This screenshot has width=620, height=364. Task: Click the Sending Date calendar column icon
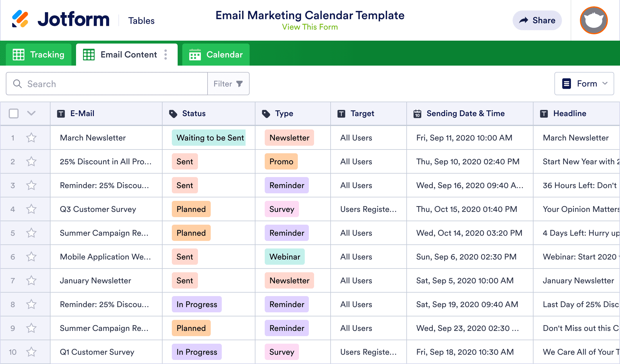click(417, 114)
